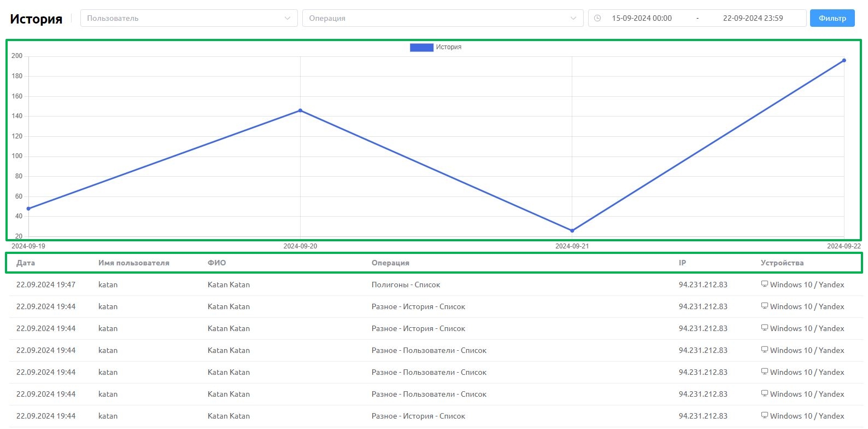Click the История legend label in chart
The height and width of the screenshot is (429, 868).
pos(449,47)
